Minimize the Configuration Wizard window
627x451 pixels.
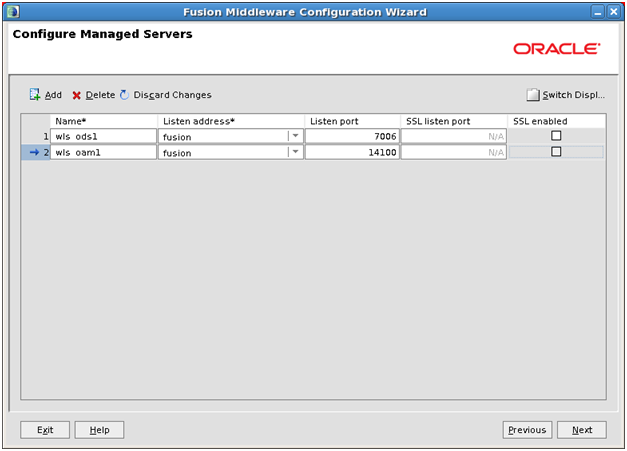[x=598, y=12]
